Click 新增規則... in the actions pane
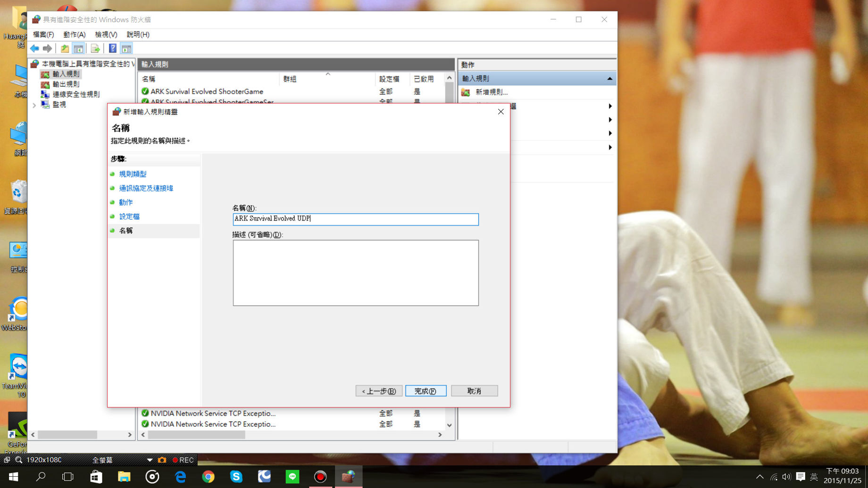Viewport: 868px width, 488px height. click(491, 92)
